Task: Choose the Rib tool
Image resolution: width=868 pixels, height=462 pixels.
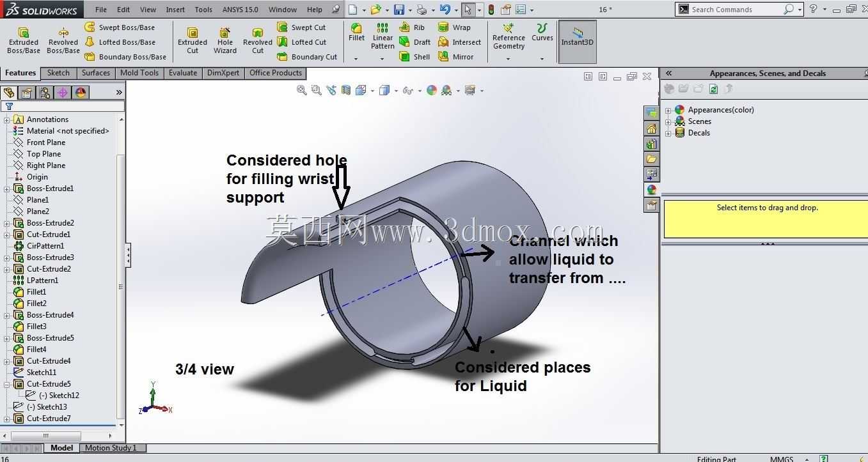Action: coord(412,27)
